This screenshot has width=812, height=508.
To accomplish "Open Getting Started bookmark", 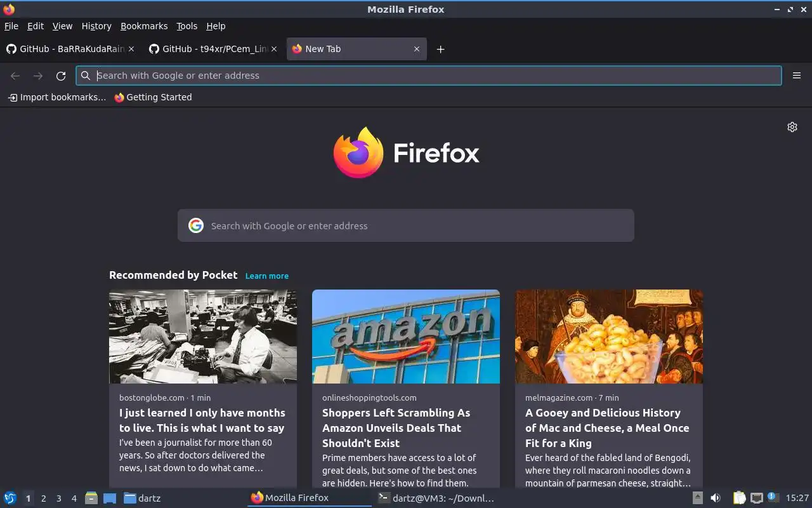I will point(153,97).
